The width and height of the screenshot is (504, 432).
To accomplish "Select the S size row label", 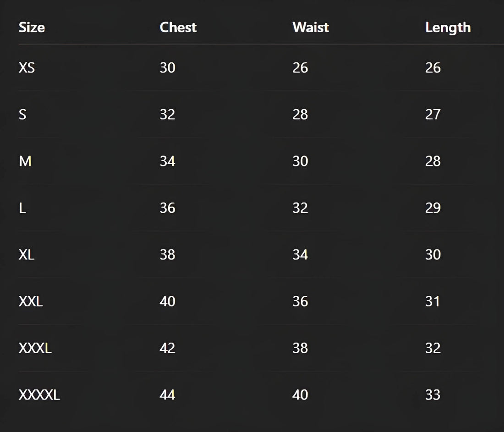I will click(x=22, y=114).
